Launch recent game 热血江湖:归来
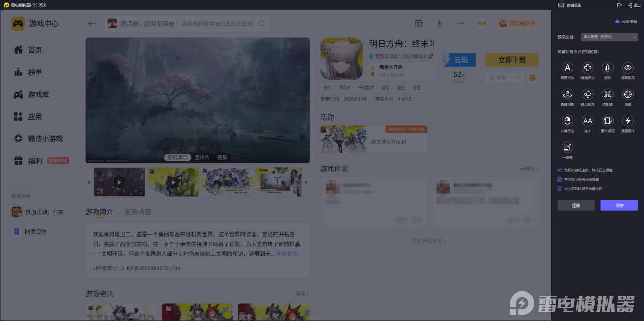 coord(38,212)
